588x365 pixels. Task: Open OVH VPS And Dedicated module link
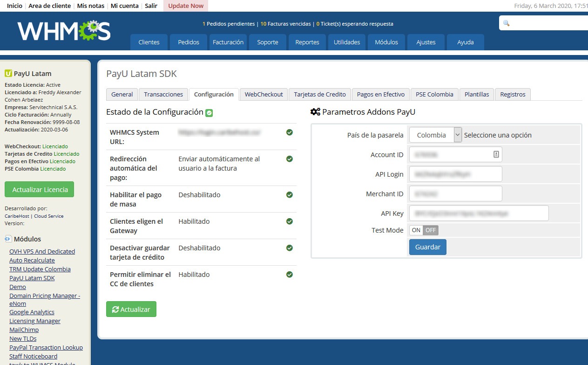point(42,251)
